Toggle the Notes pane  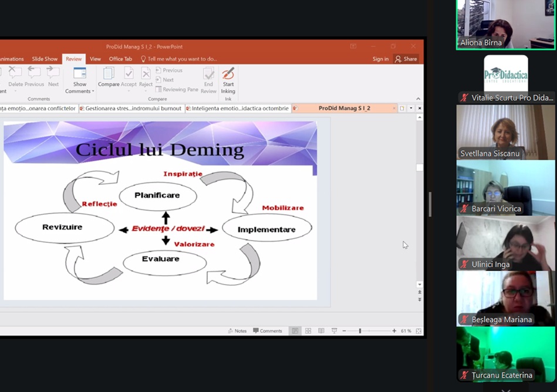[237, 331]
